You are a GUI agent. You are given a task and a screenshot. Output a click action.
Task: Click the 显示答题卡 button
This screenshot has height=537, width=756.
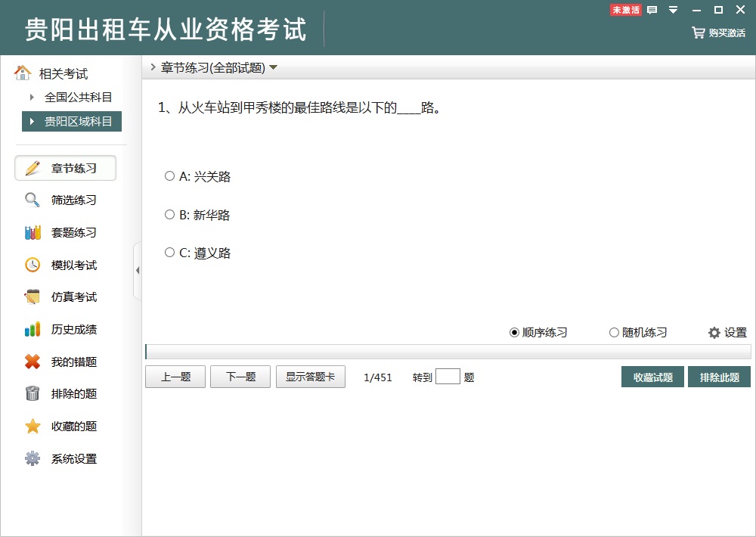tap(311, 377)
